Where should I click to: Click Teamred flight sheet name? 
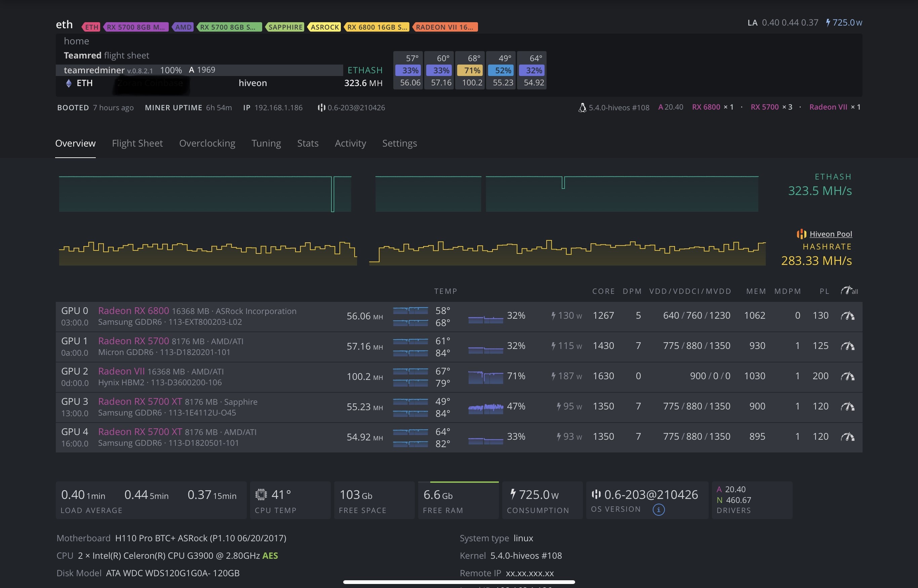click(x=106, y=55)
